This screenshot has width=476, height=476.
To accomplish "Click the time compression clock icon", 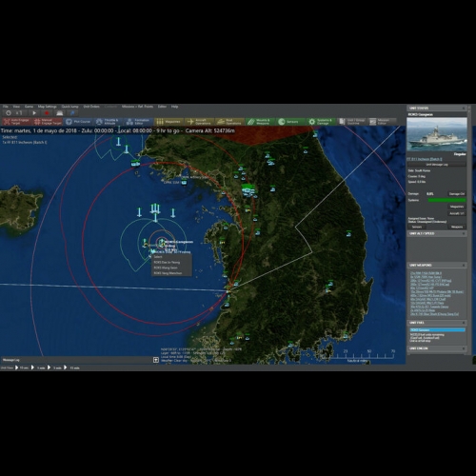I will point(9,113).
